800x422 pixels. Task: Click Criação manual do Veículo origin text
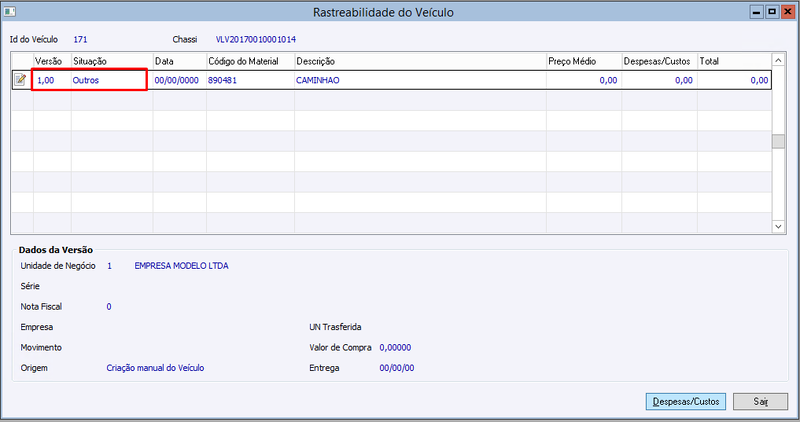click(x=155, y=368)
